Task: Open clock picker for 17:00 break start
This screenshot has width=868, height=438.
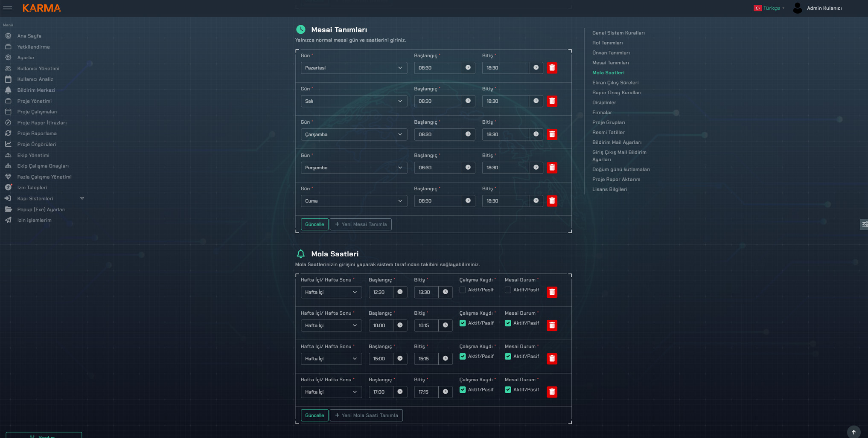Action: [x=400, y=392]
